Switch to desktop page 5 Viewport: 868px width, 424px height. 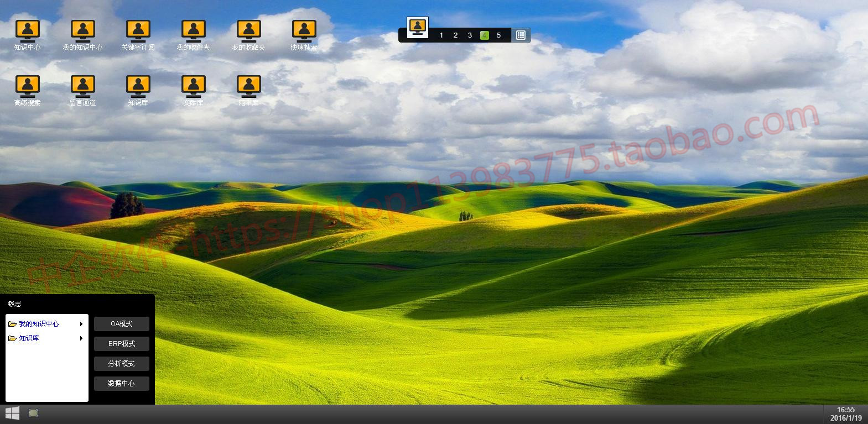[x=498, y=35]
